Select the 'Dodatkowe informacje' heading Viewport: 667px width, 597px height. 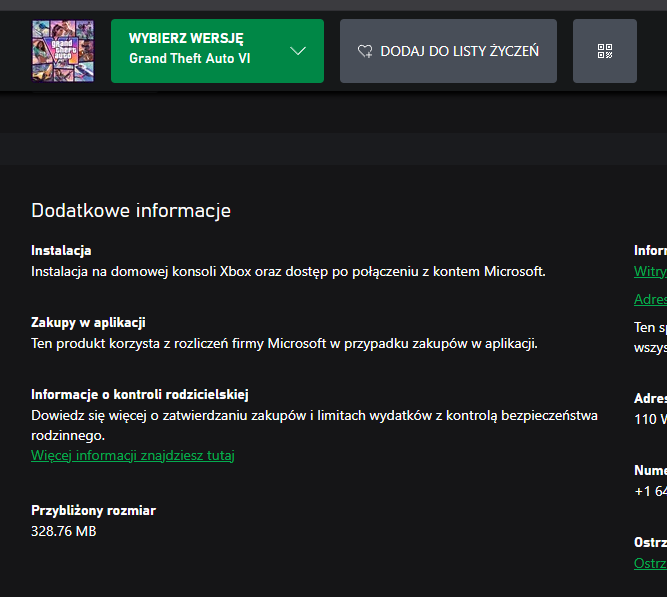point(131,211)
